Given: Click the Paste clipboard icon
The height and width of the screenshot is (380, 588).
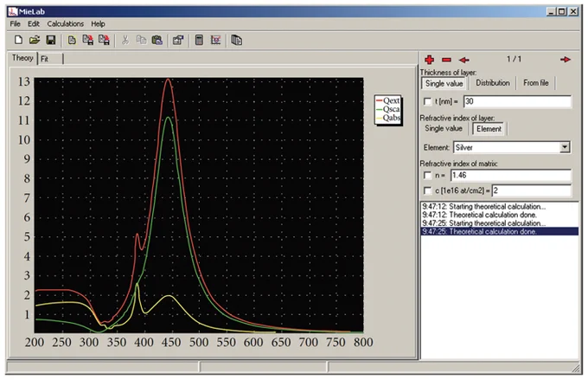Looking at the screenshot, I should click(157, 40).
